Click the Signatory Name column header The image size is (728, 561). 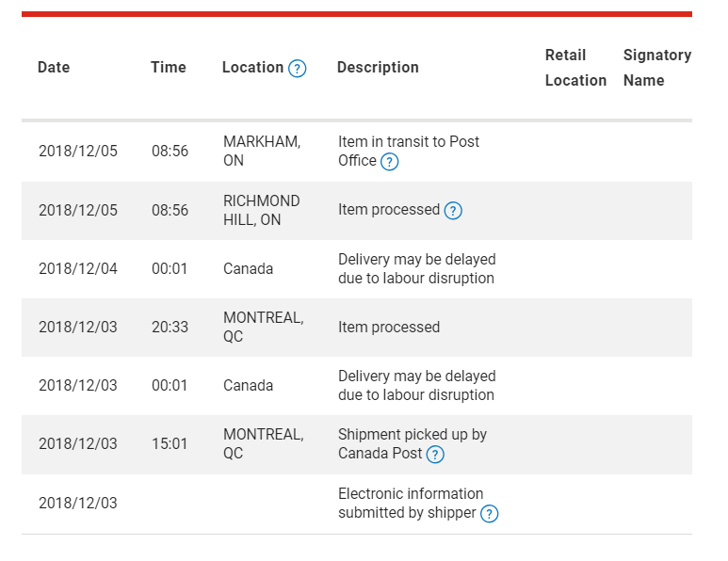657,68
